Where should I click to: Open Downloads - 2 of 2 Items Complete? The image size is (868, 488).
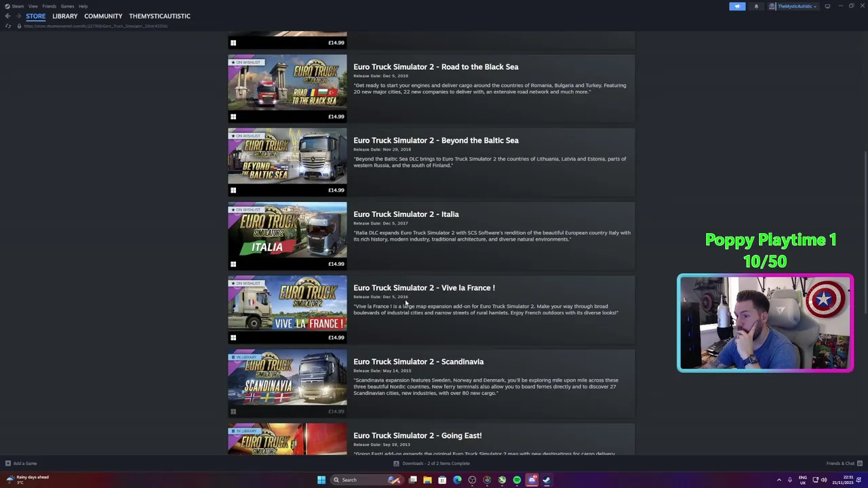click(x=431, y=464)
